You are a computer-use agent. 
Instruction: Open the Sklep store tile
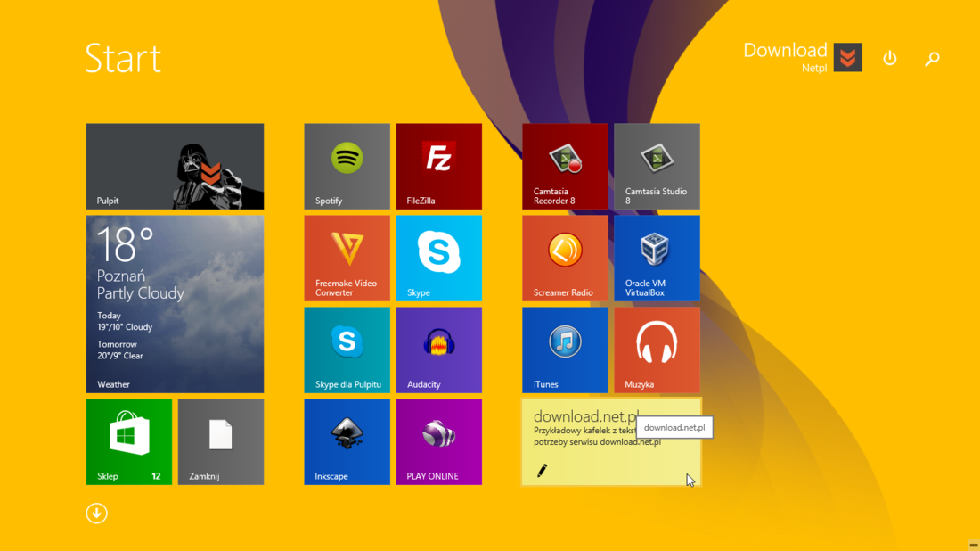pyautogui.click(x=129, y=442)
